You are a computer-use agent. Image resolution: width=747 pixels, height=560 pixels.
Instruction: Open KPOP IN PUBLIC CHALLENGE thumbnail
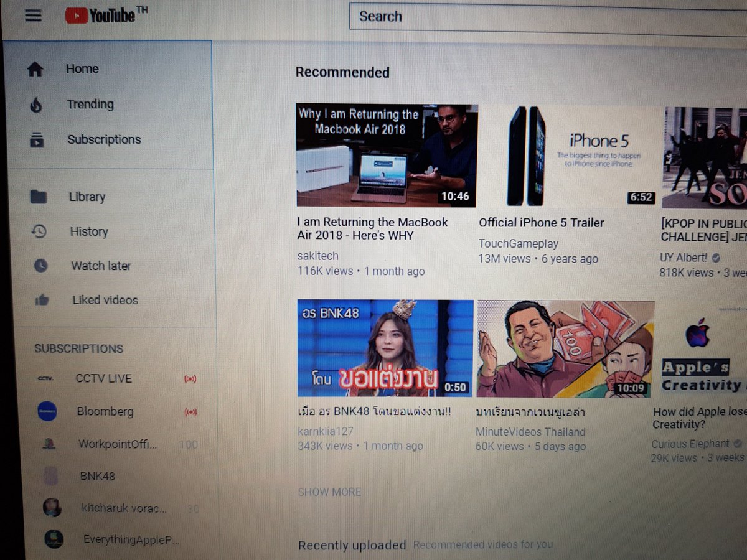[704, 157]
